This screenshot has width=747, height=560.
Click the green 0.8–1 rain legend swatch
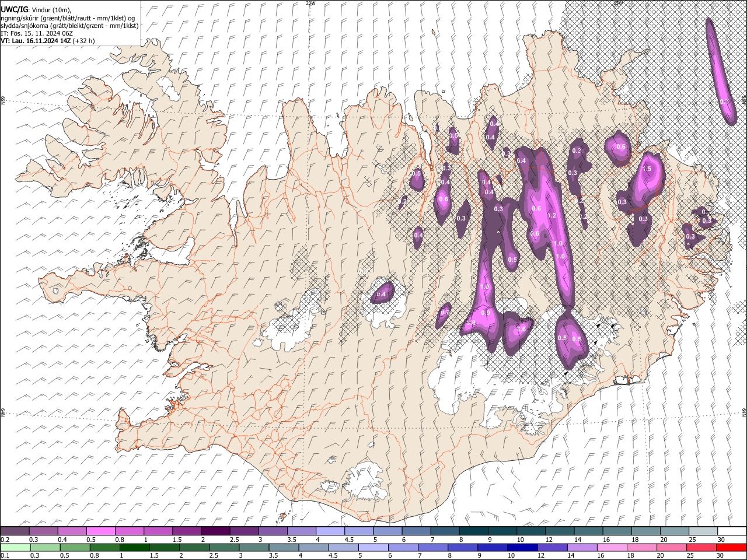pyautogui.click(x=106, y=547)
